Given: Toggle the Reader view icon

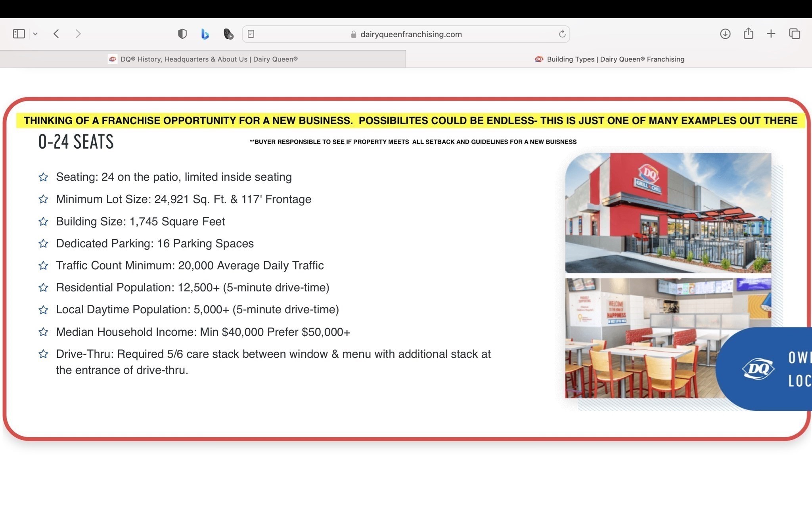Looking at the screenshot, I should coord(251,34).
